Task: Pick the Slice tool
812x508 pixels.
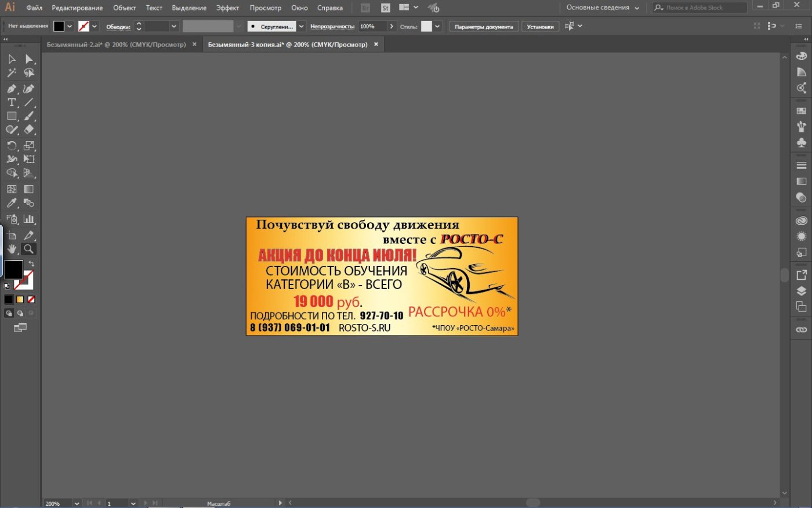Action: tap(29, 236)
